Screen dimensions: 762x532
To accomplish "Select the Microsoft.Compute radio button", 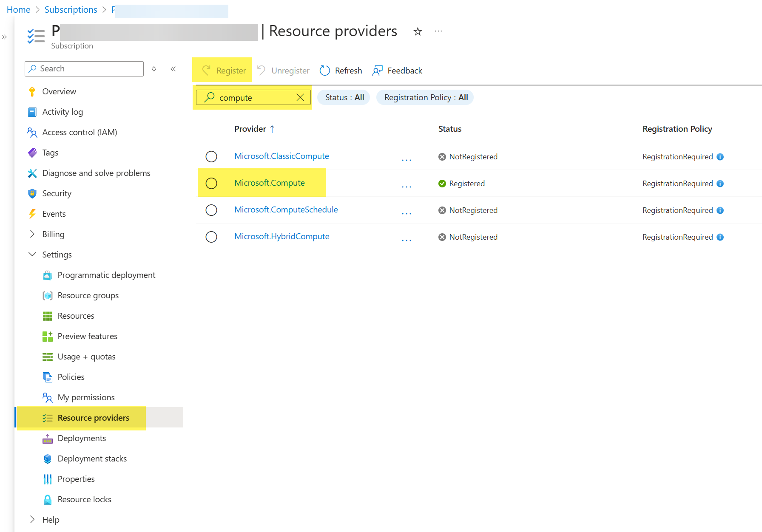I will [211, 183].
